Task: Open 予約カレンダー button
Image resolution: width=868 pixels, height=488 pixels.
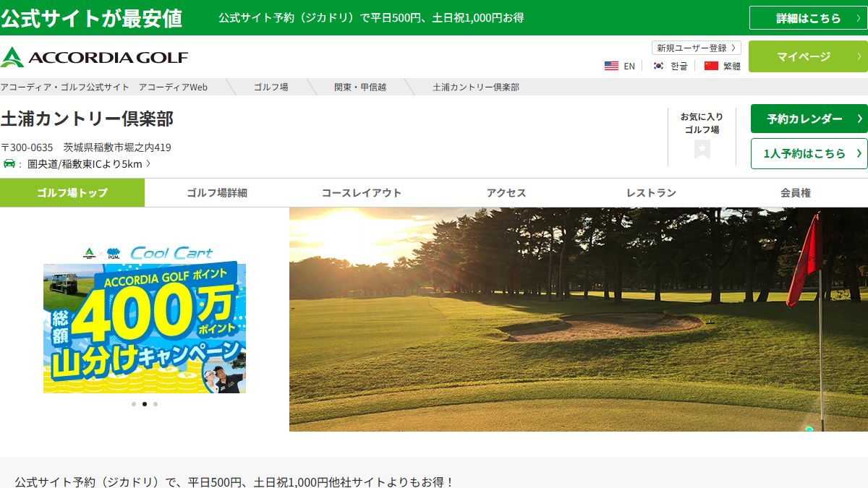Action: point(809,119)
